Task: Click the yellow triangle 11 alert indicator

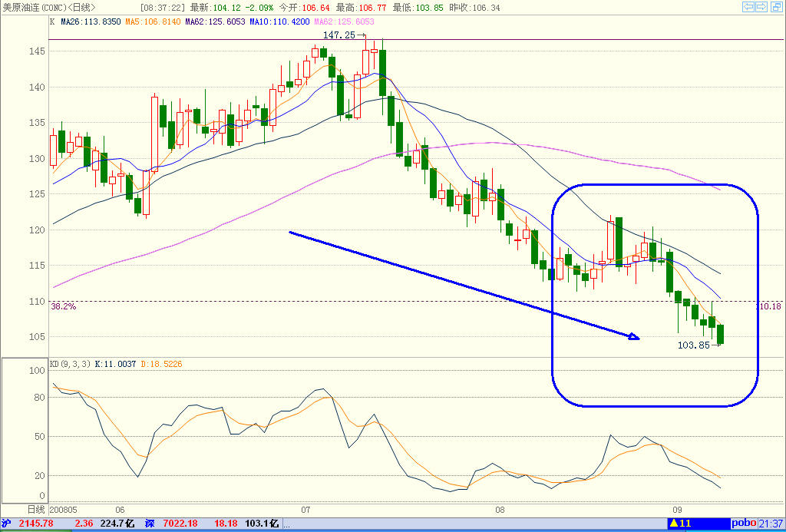Action: coord(680,524)
